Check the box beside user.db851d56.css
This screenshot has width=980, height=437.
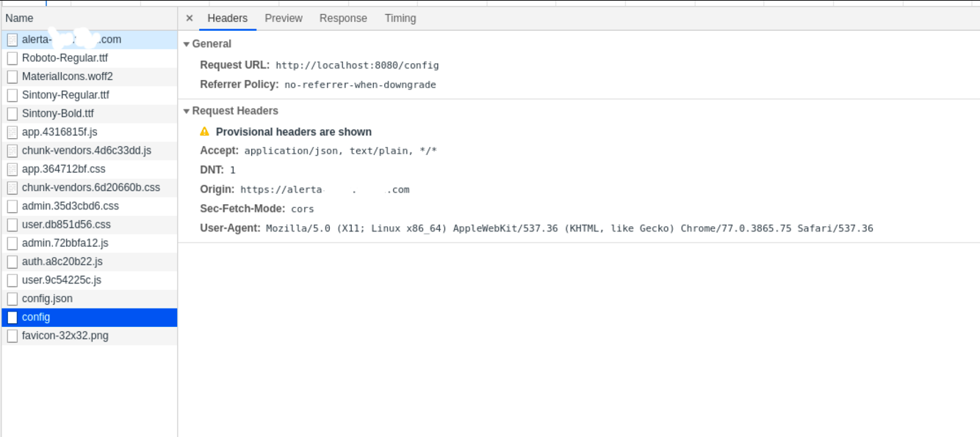[x=12, y=224]
